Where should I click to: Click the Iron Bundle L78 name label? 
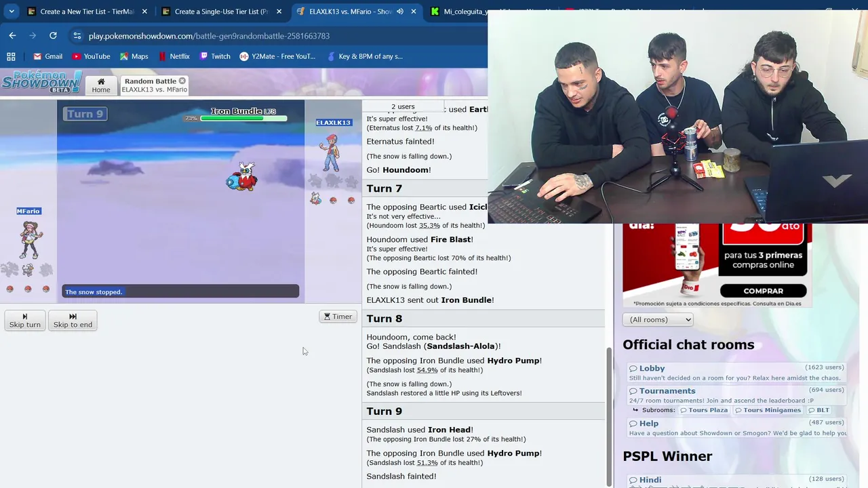243,111
